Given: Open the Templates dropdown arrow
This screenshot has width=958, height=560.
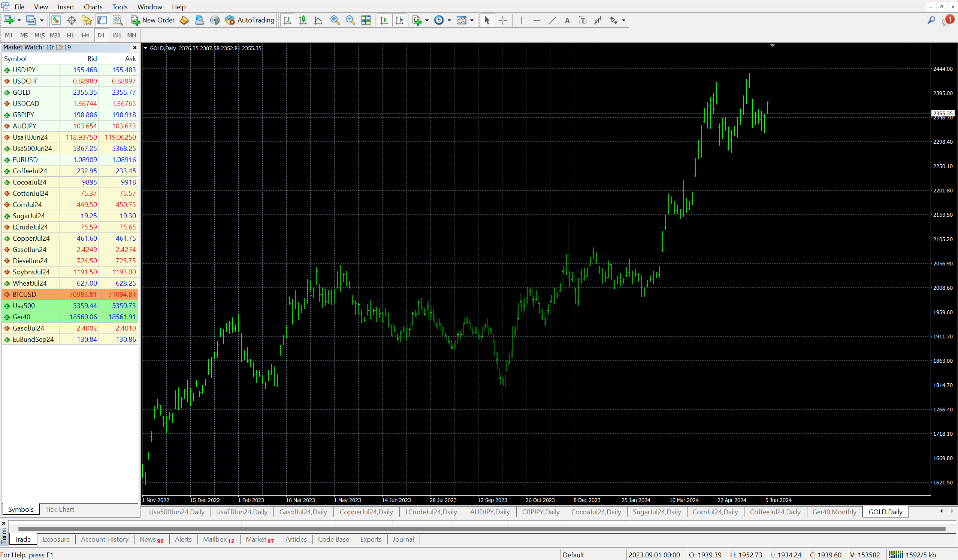Looking at the screenshot, I should click(x=472, y=20).
